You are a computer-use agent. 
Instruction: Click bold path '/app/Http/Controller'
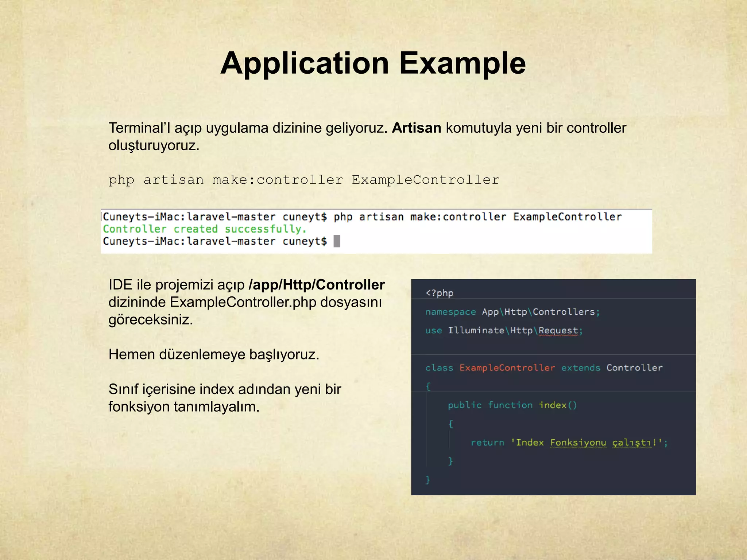[x=317, y=285]
